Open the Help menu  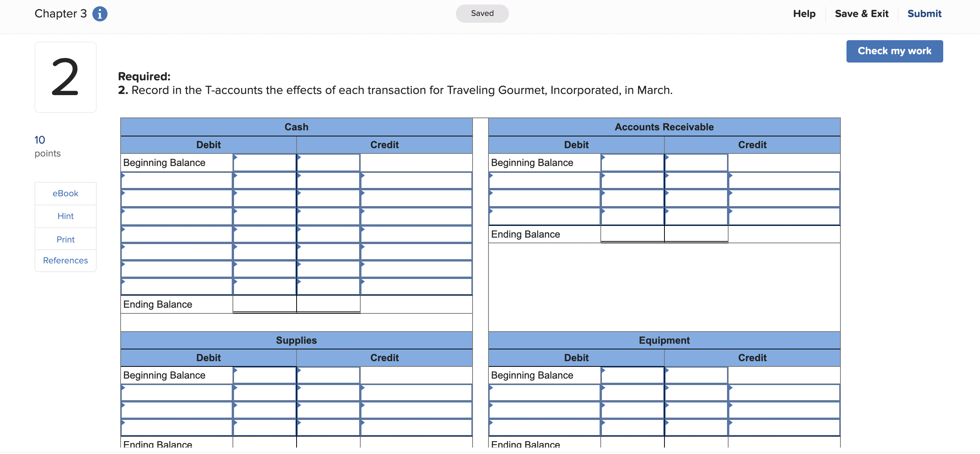(x=804, y=14)
